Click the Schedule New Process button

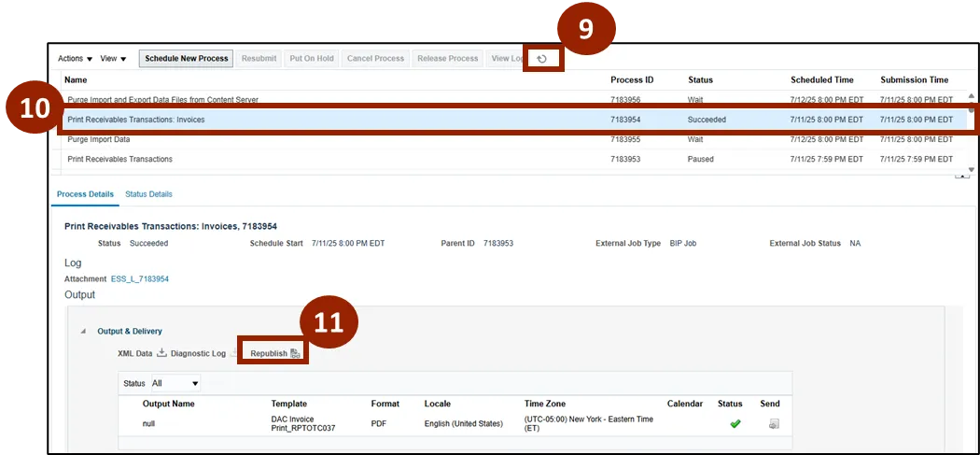(x=187, y=59)
